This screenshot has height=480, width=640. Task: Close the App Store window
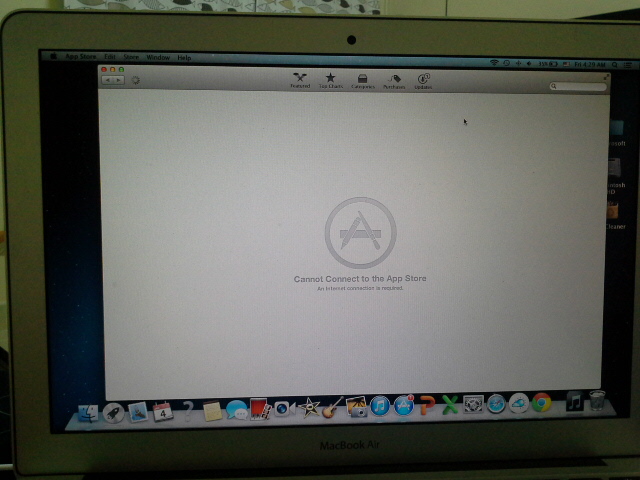point(104,69)
